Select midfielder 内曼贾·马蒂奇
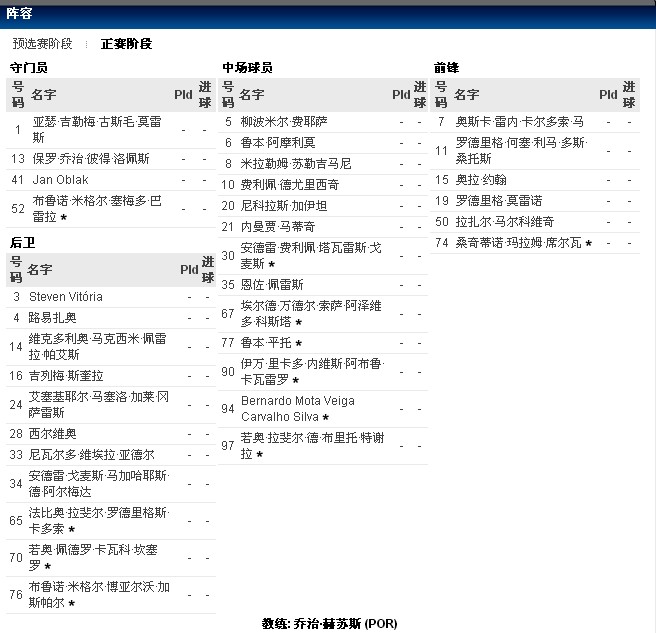The width and height of the screenshot is (656, 633). (277, 227)
